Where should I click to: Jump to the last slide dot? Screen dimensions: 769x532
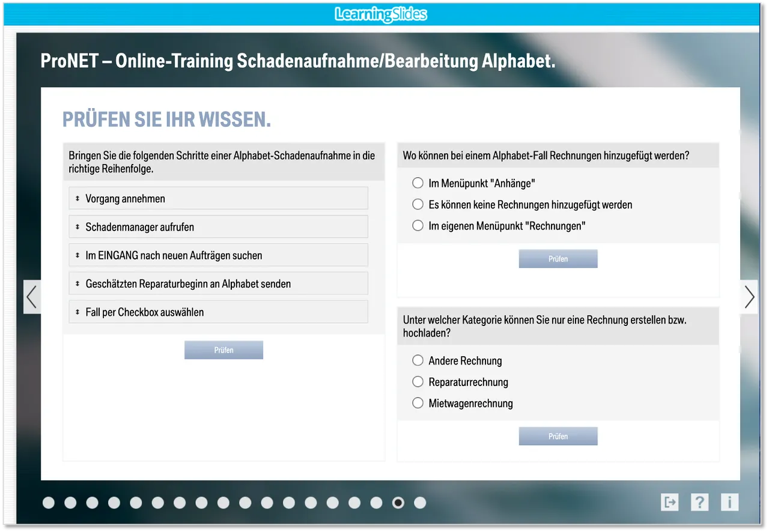[x=420, y=503]
